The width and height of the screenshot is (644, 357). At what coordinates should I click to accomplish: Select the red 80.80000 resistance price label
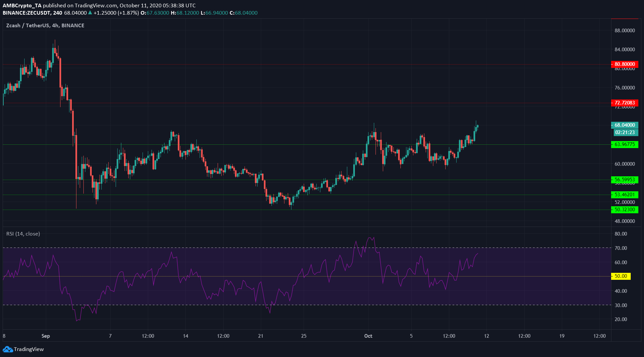(x=625, y=64)
